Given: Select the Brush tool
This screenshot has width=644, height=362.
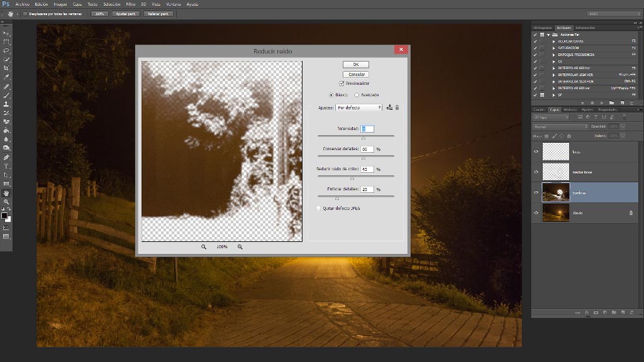Looking at the screenshot, I should [6, 96].
